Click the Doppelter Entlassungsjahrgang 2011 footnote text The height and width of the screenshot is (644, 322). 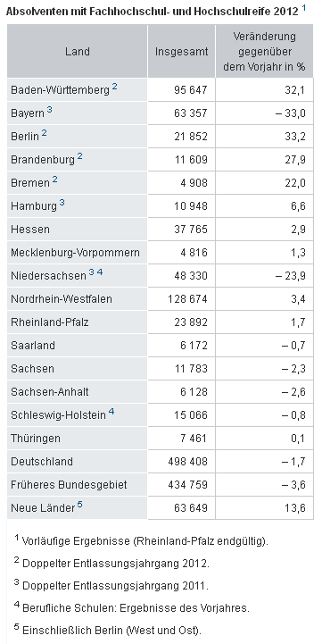pyautogui.click(x=115, y=586)
